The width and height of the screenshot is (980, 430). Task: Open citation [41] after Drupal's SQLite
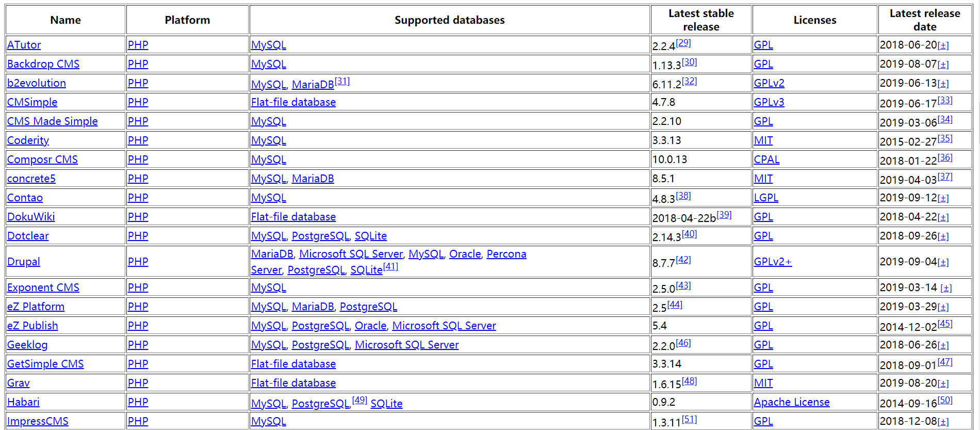[x=390, y=266]
